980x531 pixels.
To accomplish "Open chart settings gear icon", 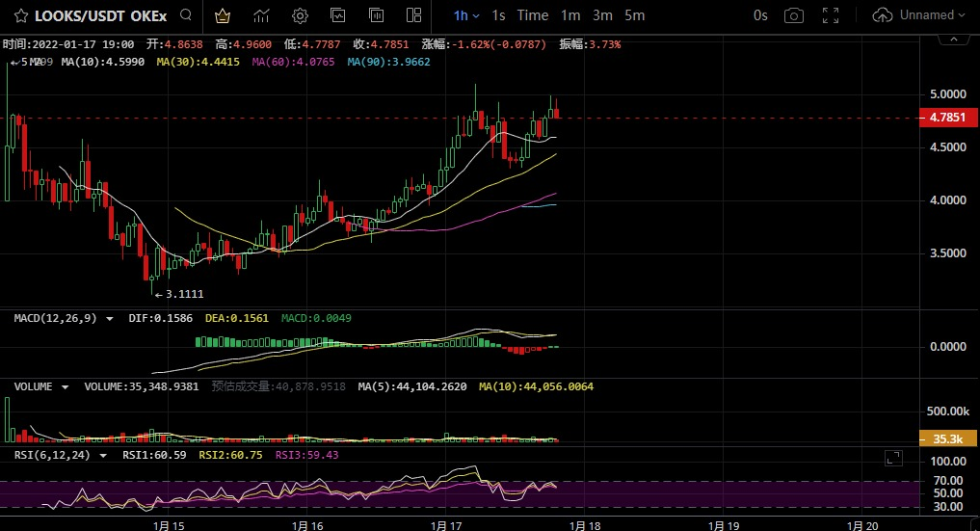I will coord(300,15).
